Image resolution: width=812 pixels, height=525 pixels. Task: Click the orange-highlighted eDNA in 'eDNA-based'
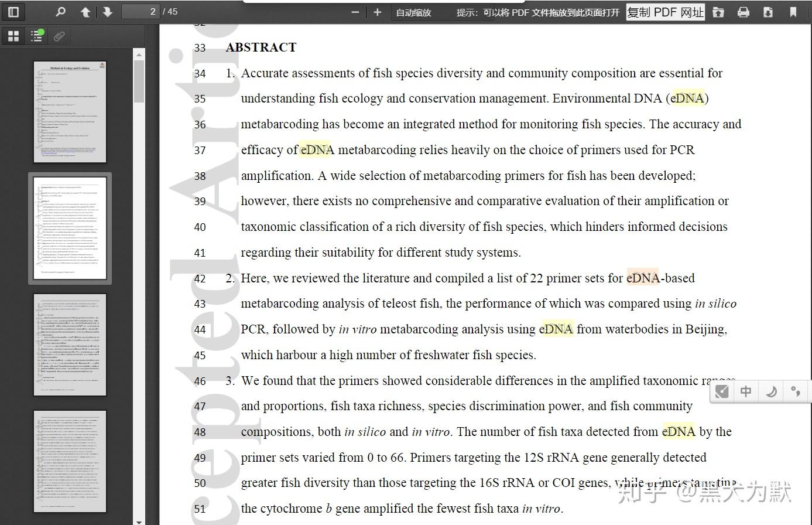click(x=643, y=278)
